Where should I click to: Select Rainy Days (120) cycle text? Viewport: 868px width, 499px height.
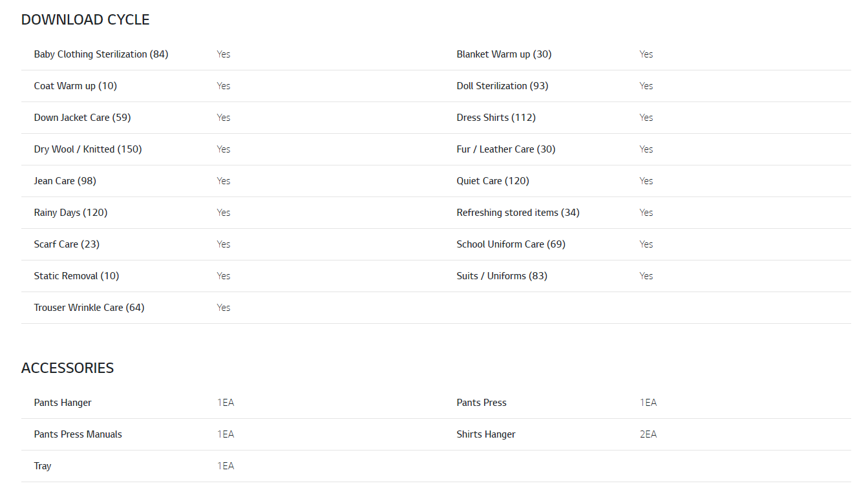[70, 213]
